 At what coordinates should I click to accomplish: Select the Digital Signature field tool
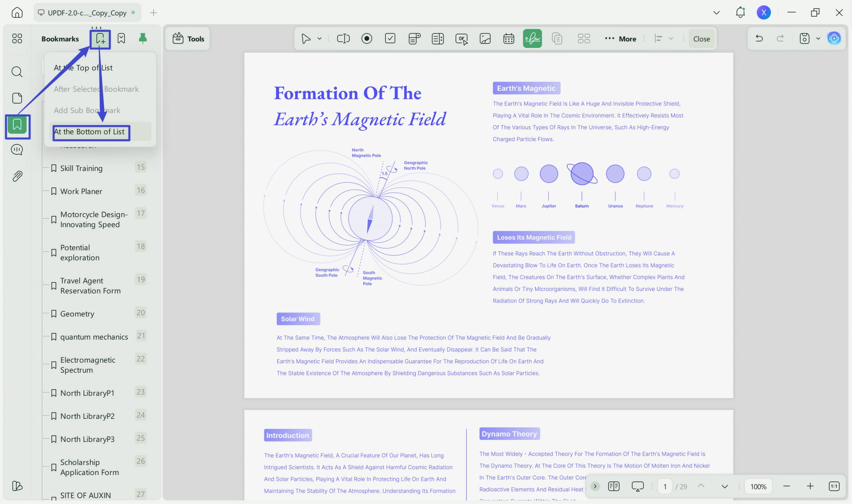tap(532, 39)
